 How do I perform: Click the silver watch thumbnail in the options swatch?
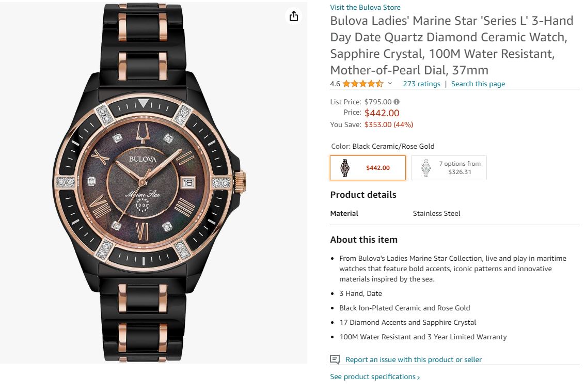tap(425, 168)
